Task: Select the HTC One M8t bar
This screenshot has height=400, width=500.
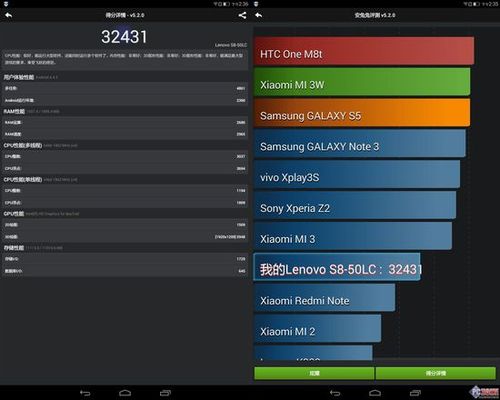Action: pos(364,51)
